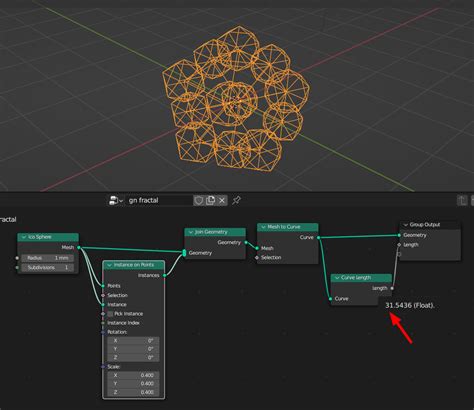Collapse the Instance on Points node
The width and height of the screenshot is (474, 410).
pos(109,265)
